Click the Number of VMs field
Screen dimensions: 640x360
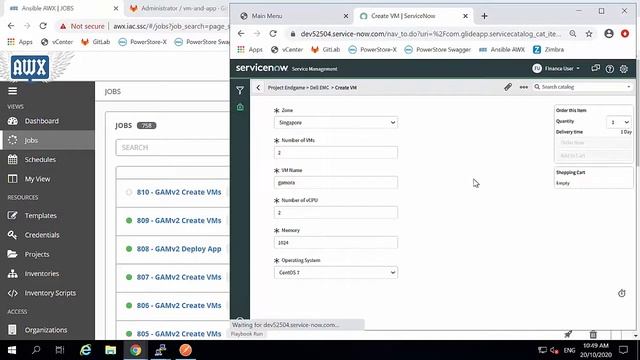[x=336, y=153]
